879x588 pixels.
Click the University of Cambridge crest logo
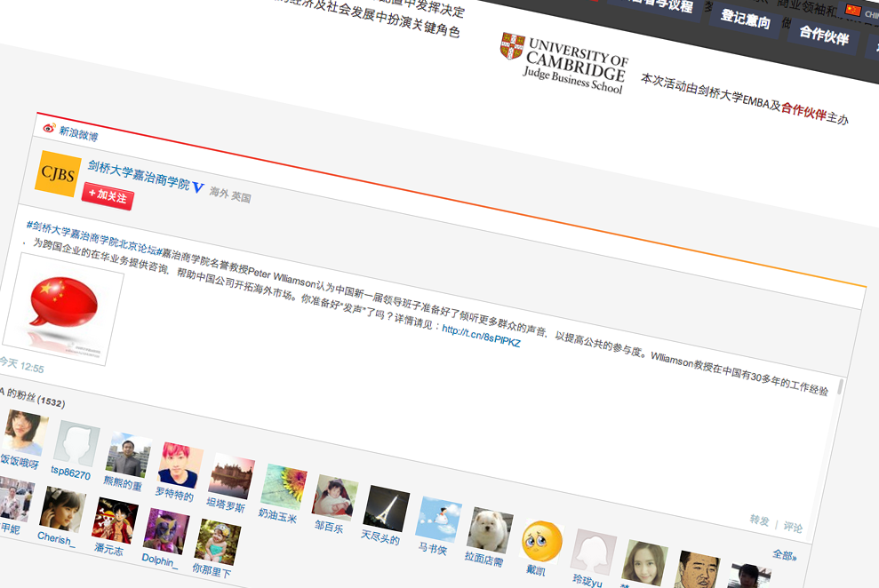click(512, 46)
